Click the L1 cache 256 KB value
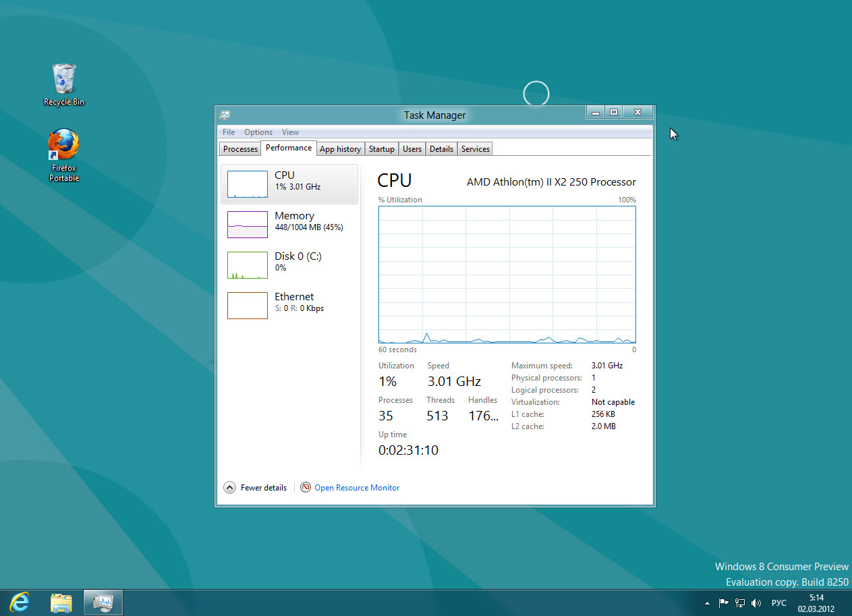The image size is (852, 616). tap(603, 414)
